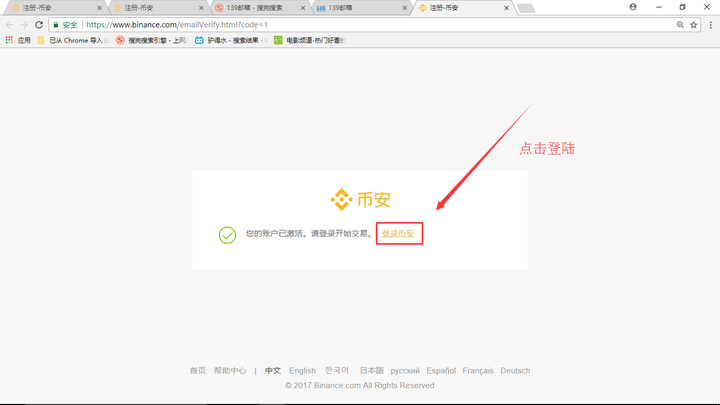Image resolution: width=720 pixels, height=405 pixels.
Task: Switch the language to 한국어
Action: point(337,370)
